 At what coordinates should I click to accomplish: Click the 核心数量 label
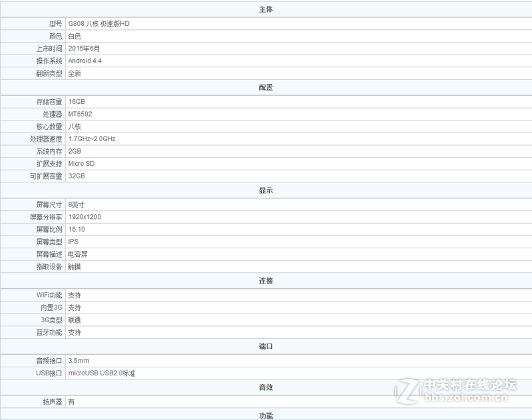tap(49, 126)
